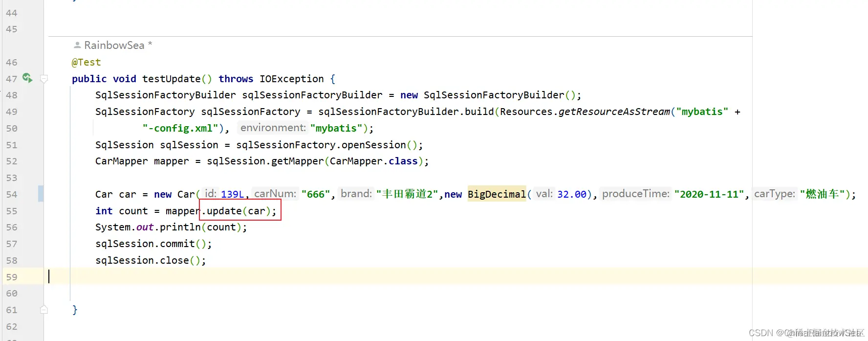
Task: Click CarMapper.class argument
Action: pyautogui.click(x=374, y=161)
